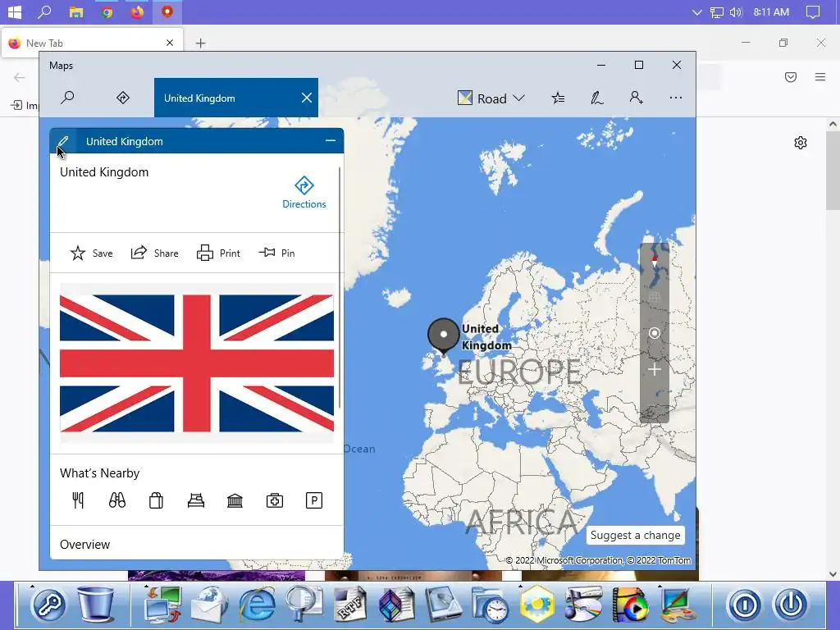This screenshot has width=840, height=630.
Task: Switch to Chrome in the taskbar
Action: 107,11
